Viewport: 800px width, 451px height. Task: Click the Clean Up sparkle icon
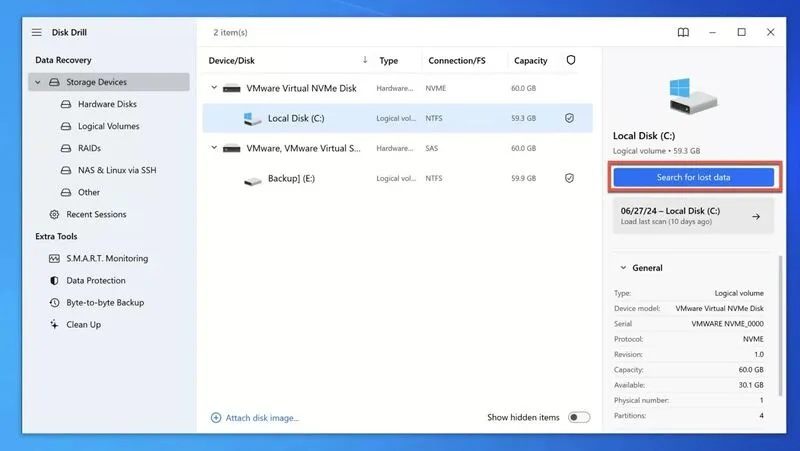point(54,324)
